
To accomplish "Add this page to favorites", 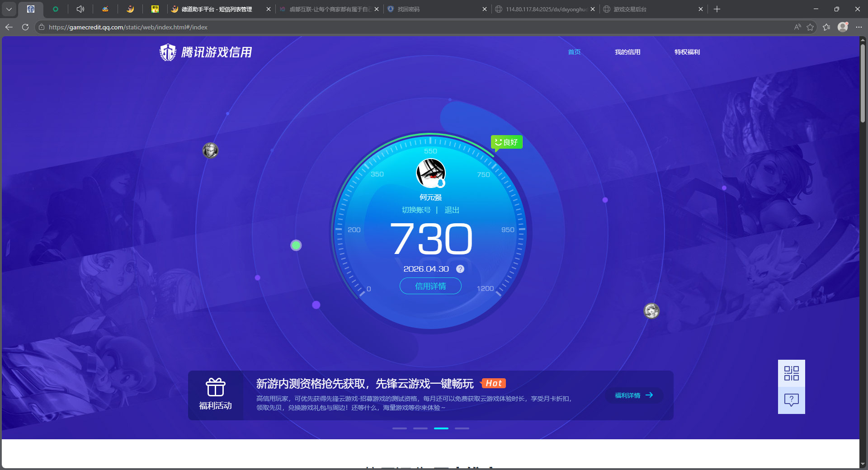I will (x=810, y=27).
